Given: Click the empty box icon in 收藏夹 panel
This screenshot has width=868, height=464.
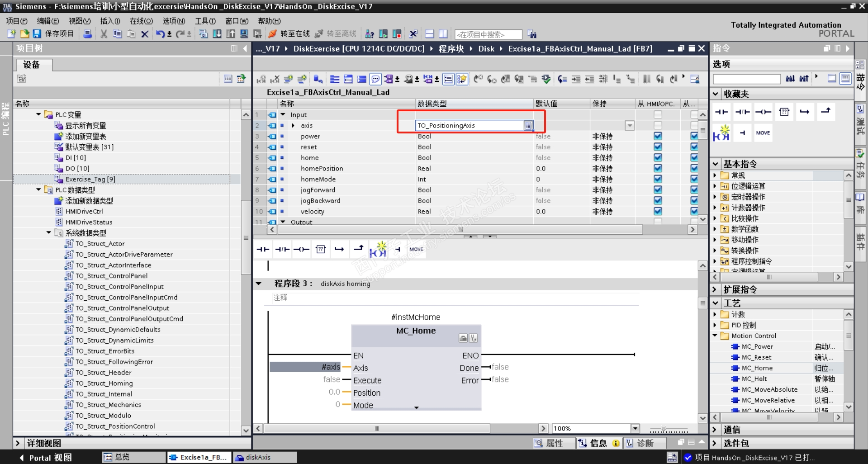Looking at the screenshot, I should click(784, 112).
